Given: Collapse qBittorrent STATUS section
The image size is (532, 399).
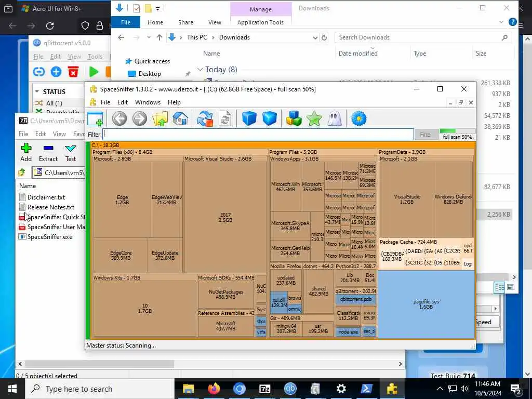Looking at the screenshot, I should pos(37,91).
